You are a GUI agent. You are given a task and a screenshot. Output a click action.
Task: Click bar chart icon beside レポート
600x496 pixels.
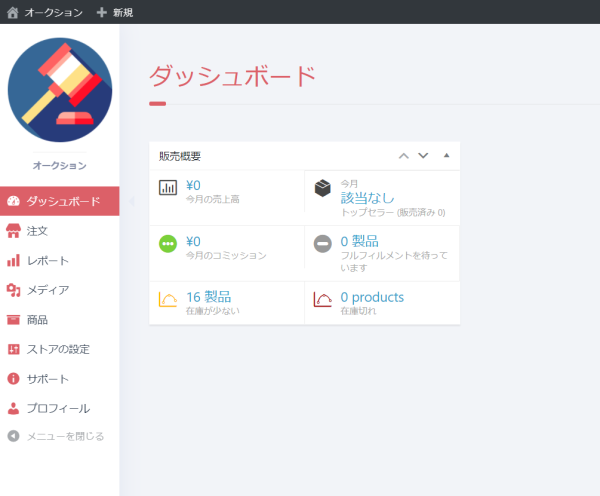13,260
